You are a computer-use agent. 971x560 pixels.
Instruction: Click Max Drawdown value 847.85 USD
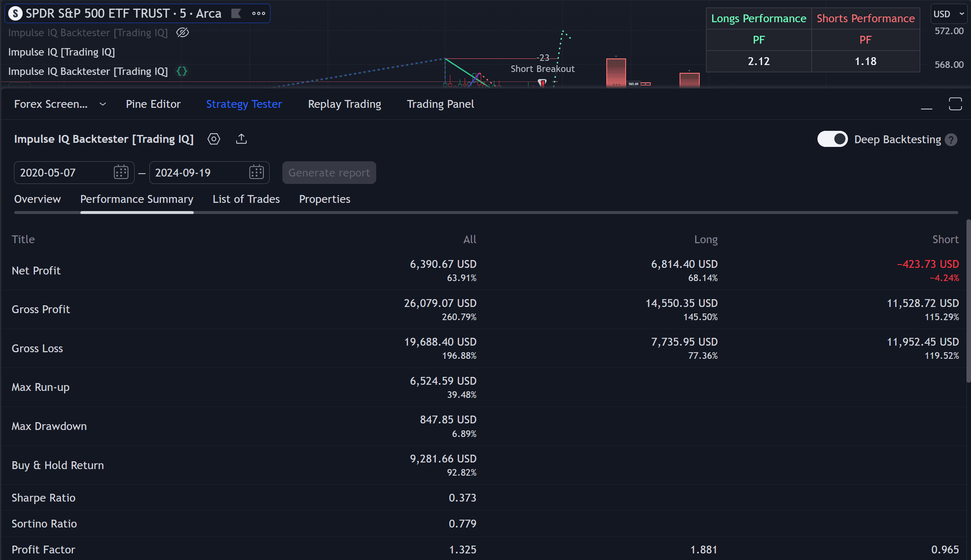[448, 420]
